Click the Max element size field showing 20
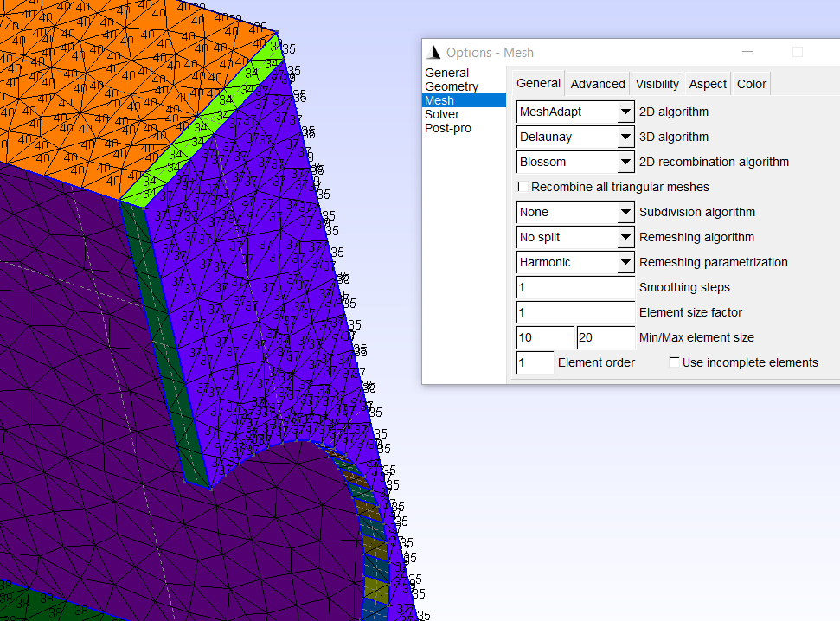This screenshot has width=840, height=621. [x=606, y=337]
